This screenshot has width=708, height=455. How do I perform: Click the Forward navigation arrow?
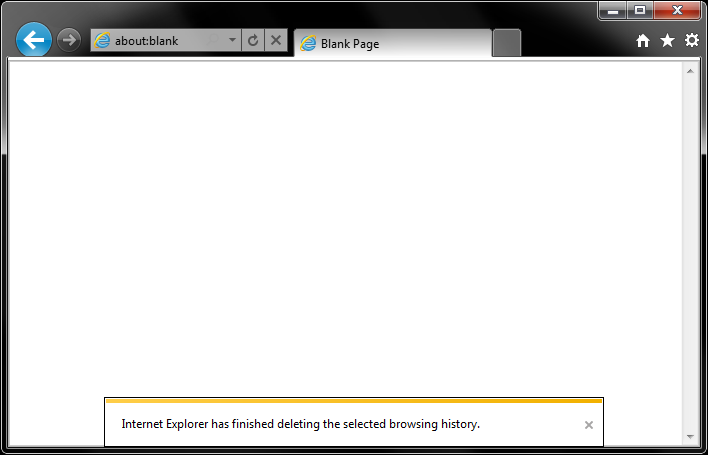pyautogui.click(x=69, y=40)
